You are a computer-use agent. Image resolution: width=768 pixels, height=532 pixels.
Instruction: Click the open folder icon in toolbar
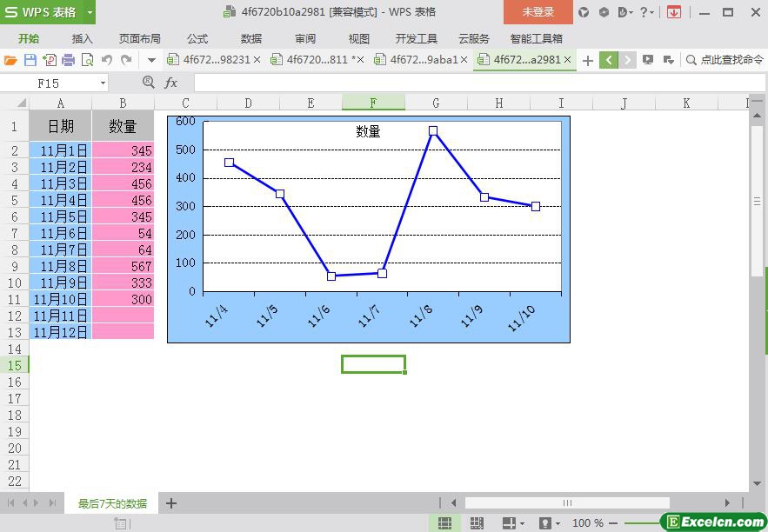(10, 60)
